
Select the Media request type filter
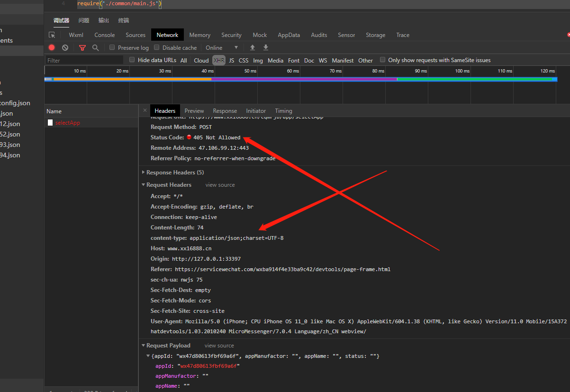pos(275,60)
